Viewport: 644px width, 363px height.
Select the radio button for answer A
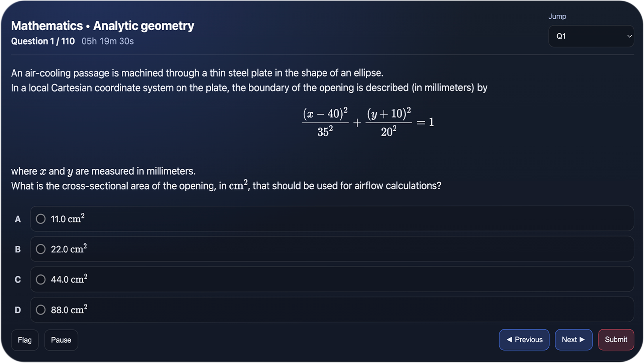pos(41,219)
